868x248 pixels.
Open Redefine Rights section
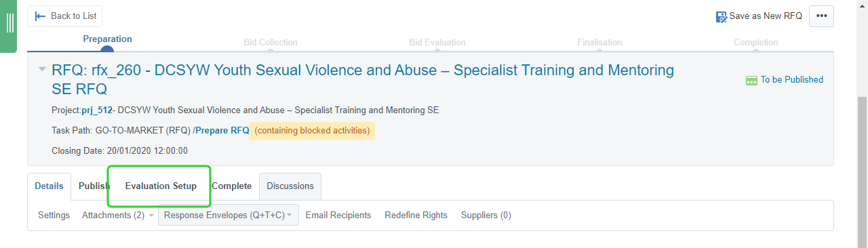(x=416, y=215)
